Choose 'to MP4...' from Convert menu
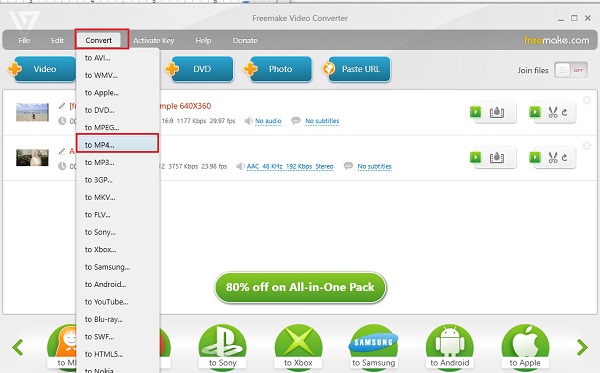The image size is (600, 373). (x=117, y=145)
